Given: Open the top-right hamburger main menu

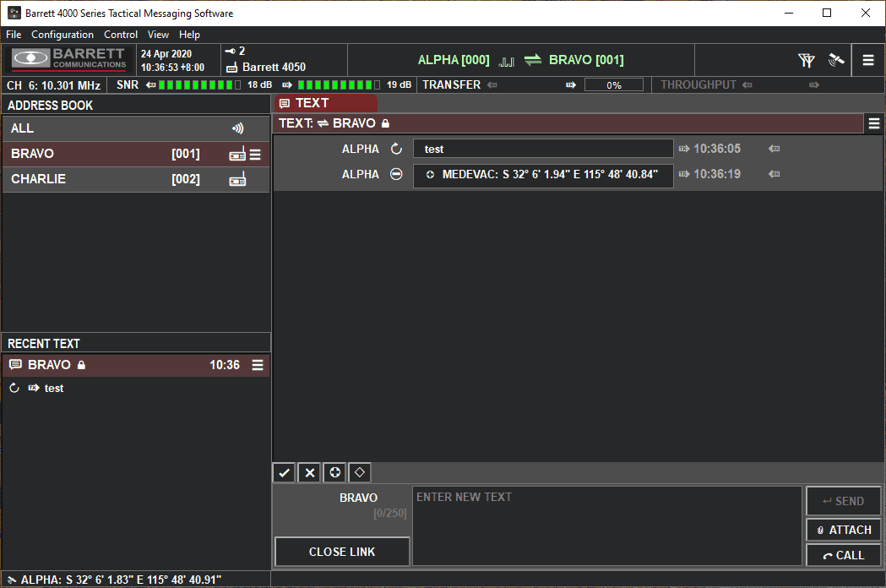Looking at the screenshot, I should pos(868,60).
